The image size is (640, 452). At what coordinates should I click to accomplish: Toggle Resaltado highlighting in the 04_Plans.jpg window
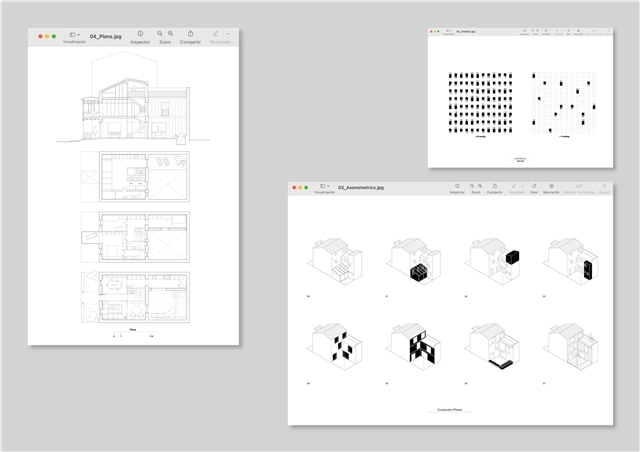click(216, 34)
